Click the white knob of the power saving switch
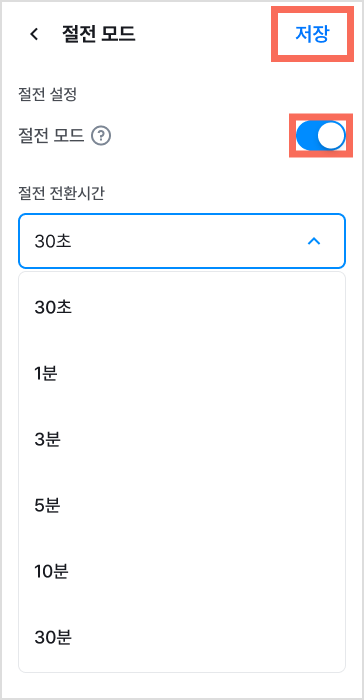 (x=331, y=136)
